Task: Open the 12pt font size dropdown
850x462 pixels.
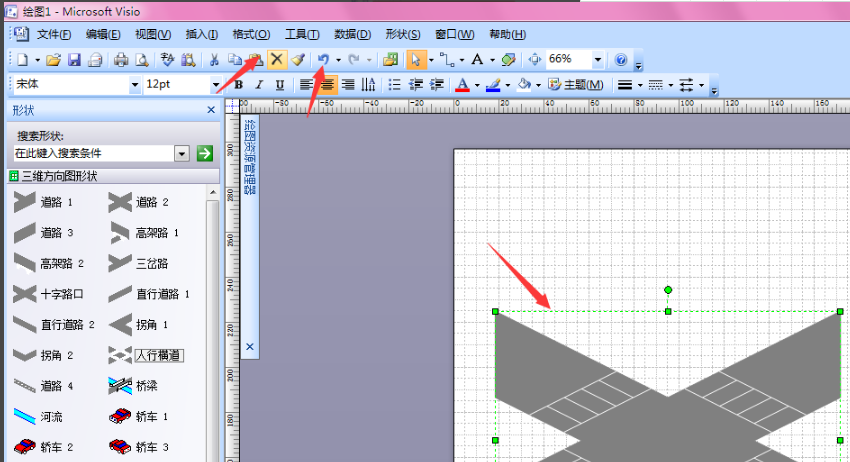Action: [x=220, y=85]
